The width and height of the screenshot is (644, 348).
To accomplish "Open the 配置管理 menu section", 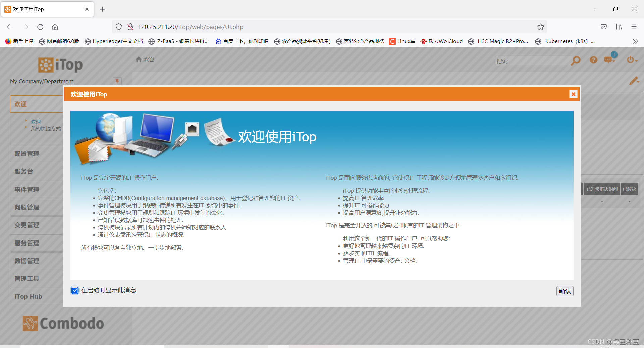I will (27, 154).
